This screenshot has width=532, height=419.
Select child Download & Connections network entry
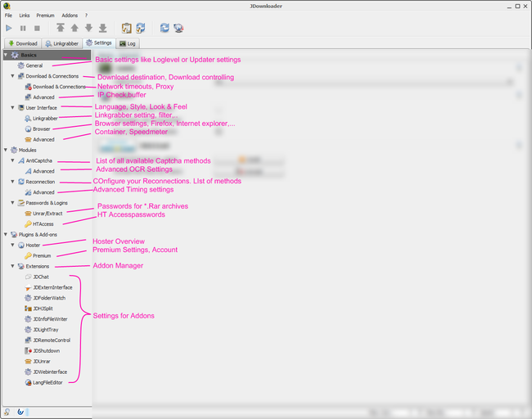[55, 87]
